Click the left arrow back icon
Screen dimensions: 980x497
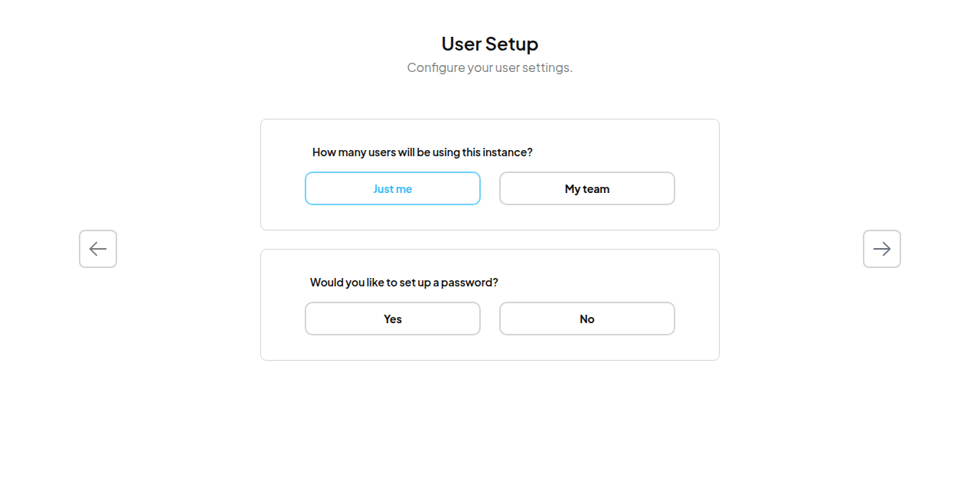[98, 249]
